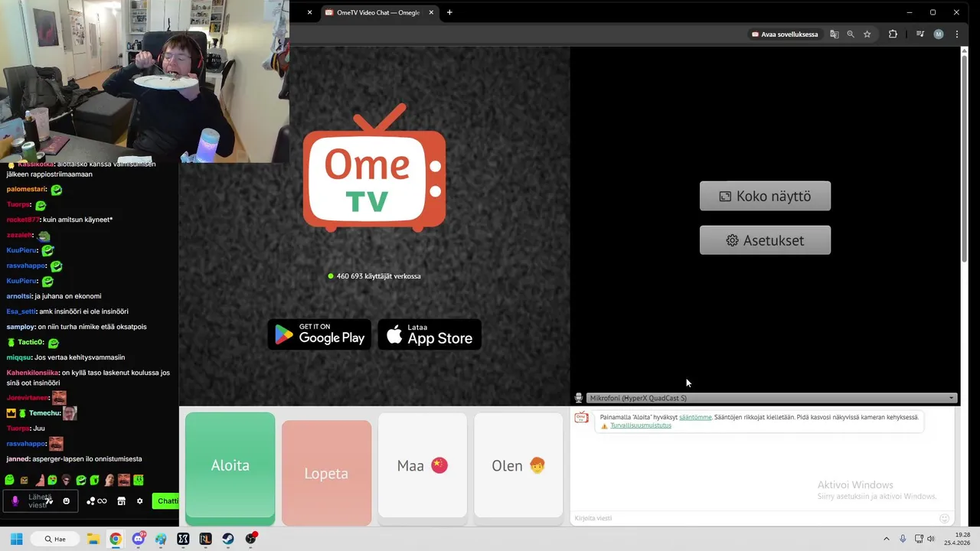
Task: Open File Explorer from the taskbar
Action: coord(93,539)
